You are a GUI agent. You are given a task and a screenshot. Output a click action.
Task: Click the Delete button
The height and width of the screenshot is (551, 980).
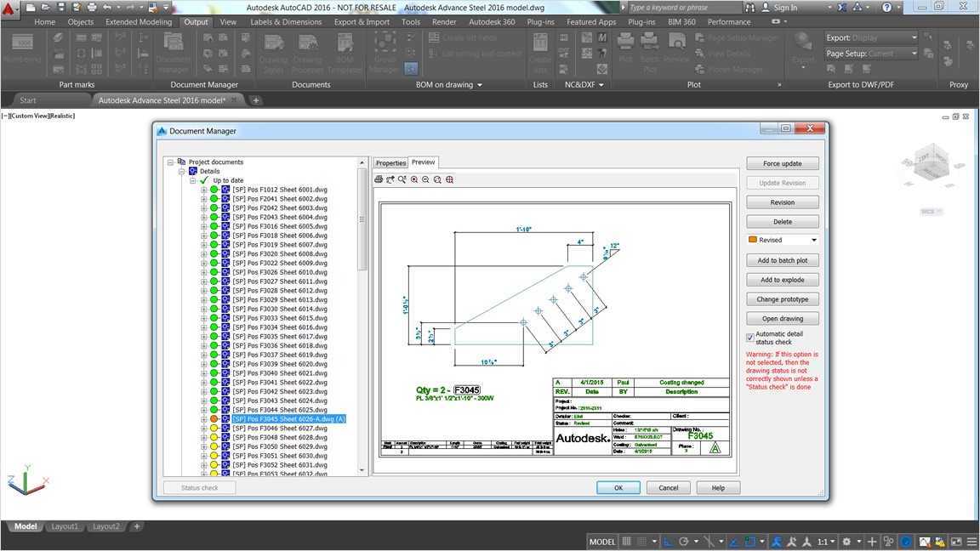click(x=783, y=222)
